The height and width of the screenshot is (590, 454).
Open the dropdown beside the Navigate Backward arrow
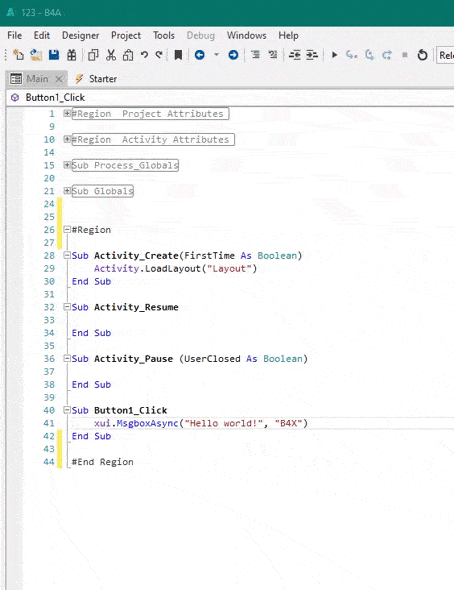216,55
